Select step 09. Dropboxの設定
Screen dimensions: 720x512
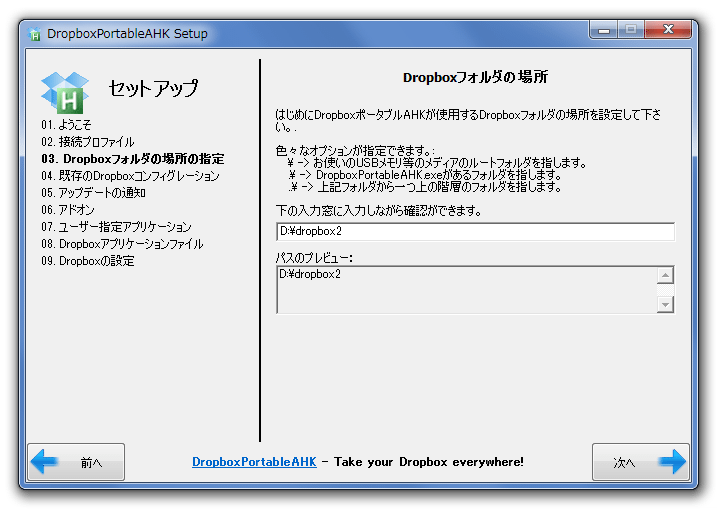coord(88,261)
